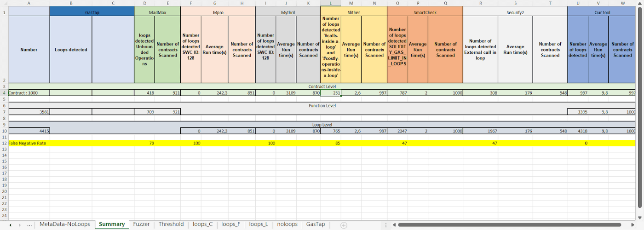Click the Contract Level section row
Image resolution: width=644 pixels, height=230 pixels.
[x=322, y=86]
